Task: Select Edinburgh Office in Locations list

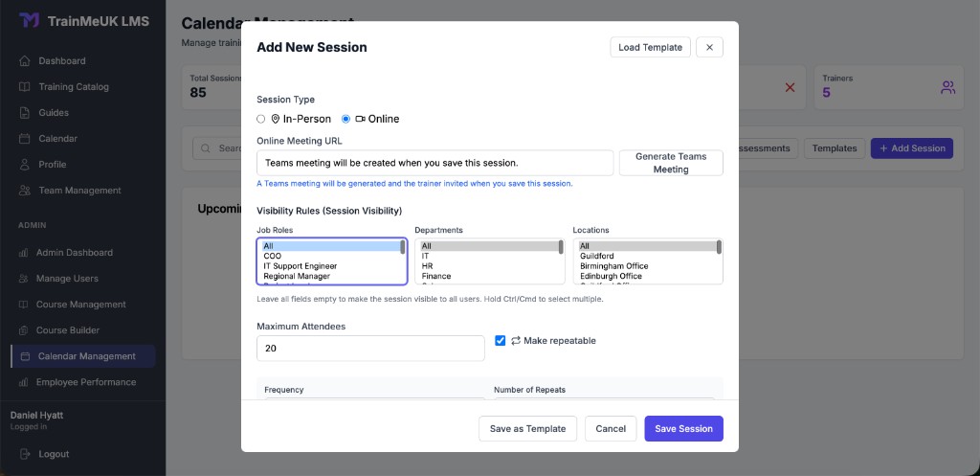Action: pyautogui.click(x=646, y=276)
